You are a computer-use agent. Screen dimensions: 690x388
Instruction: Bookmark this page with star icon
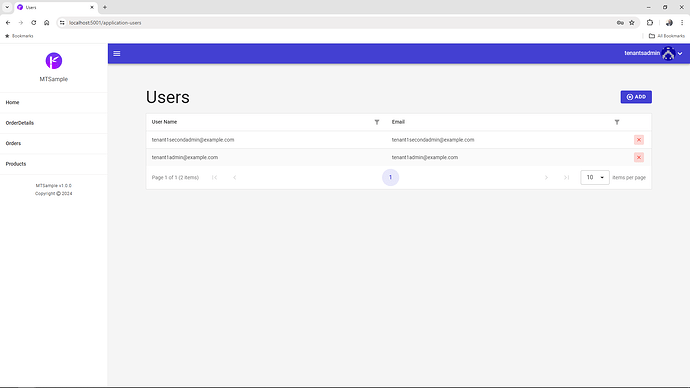[632, 22]
